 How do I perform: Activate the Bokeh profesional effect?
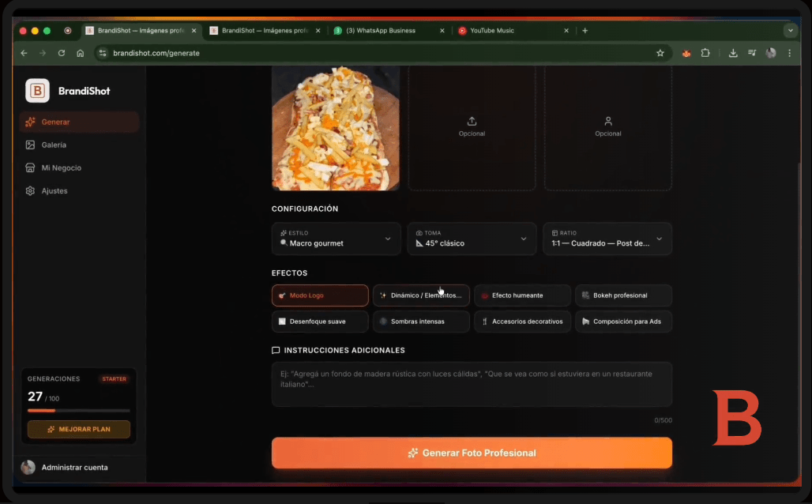[x=623, y=295]
